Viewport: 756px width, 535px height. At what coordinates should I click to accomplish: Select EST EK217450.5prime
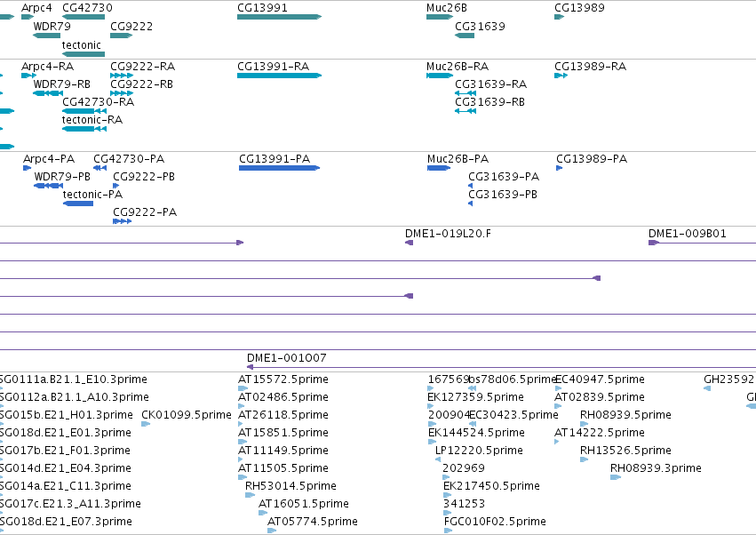(492, 486)
